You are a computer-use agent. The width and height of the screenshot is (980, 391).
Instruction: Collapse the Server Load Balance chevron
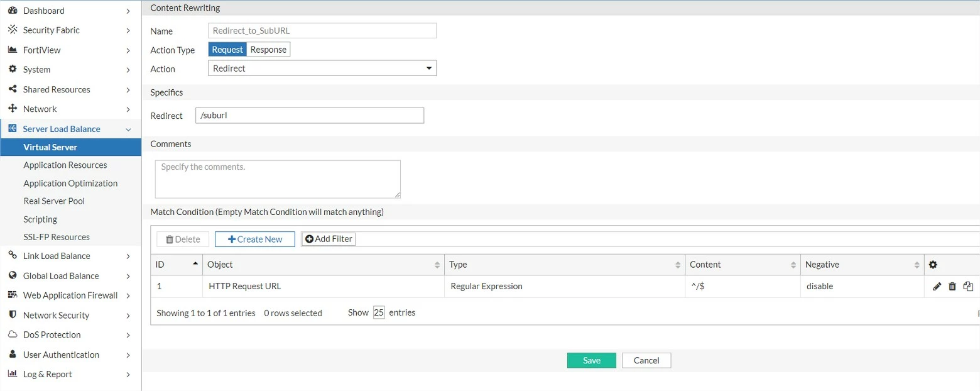point(128,129)
